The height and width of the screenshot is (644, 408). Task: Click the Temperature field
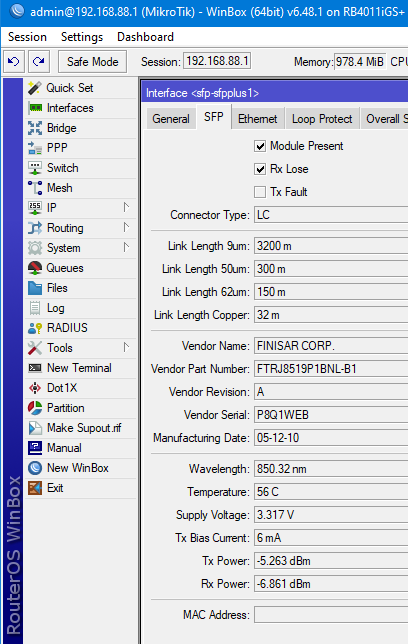pyautogui.click(x=331, y=492)
